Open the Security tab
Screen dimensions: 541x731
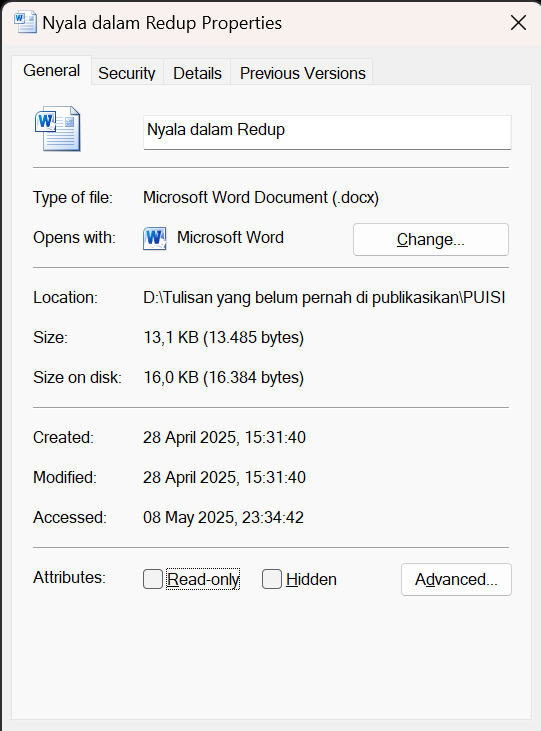click(126, 73)
